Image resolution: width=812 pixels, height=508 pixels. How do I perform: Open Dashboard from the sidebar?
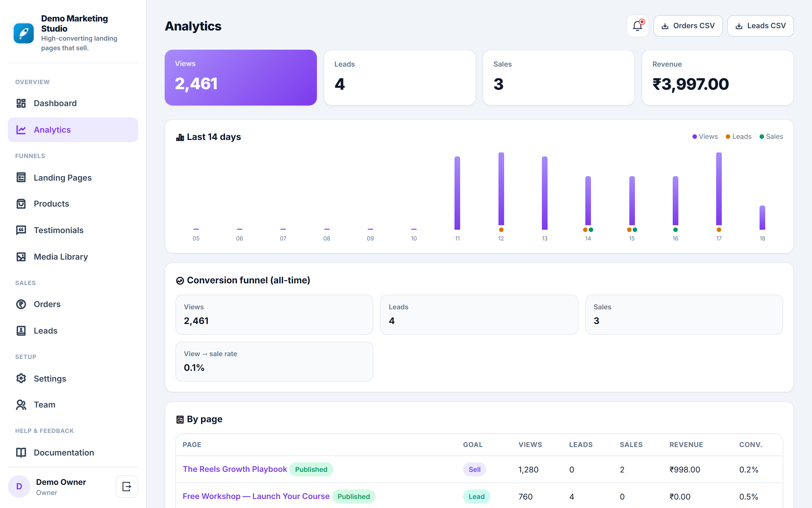pos(73,103)
